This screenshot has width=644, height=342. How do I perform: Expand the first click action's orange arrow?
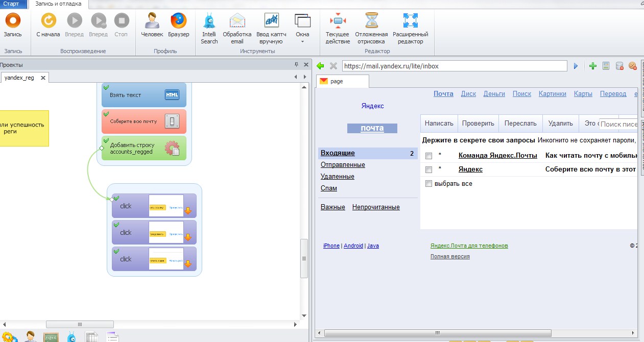[x=187, y=211]
